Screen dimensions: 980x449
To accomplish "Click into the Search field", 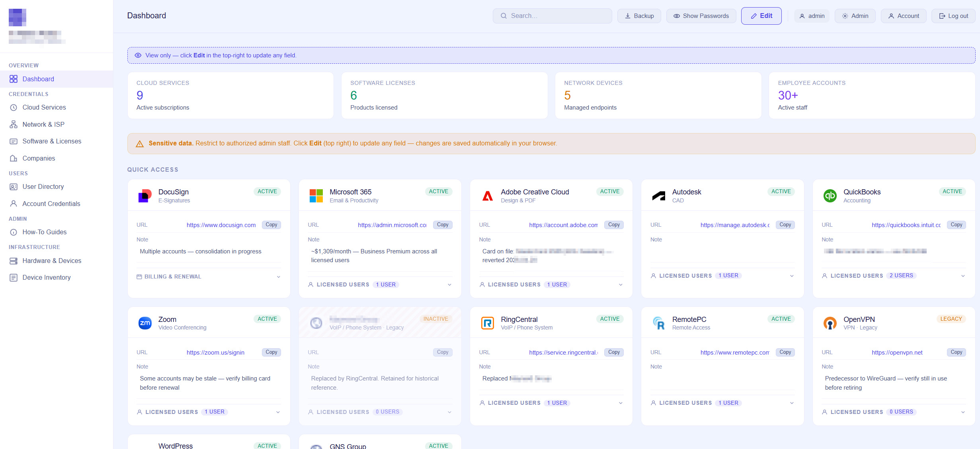I will [x=552, y=16].
